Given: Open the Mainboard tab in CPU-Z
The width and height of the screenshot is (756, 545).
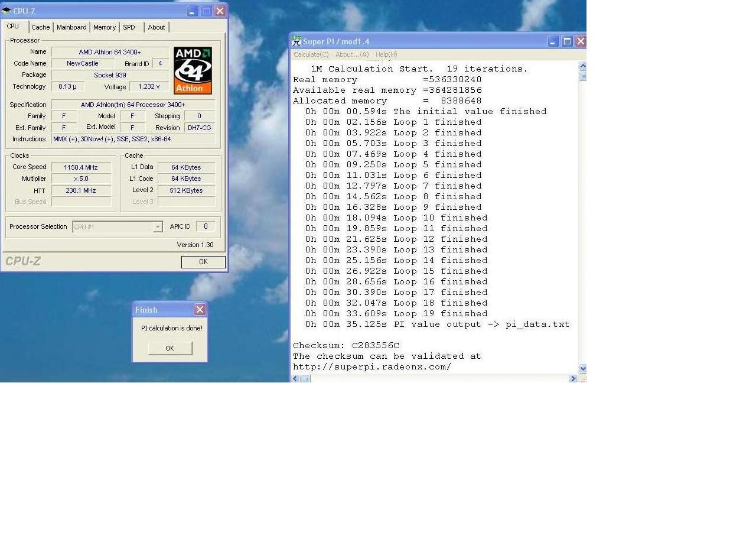Looking at the screenshot, I should point(71,27).
